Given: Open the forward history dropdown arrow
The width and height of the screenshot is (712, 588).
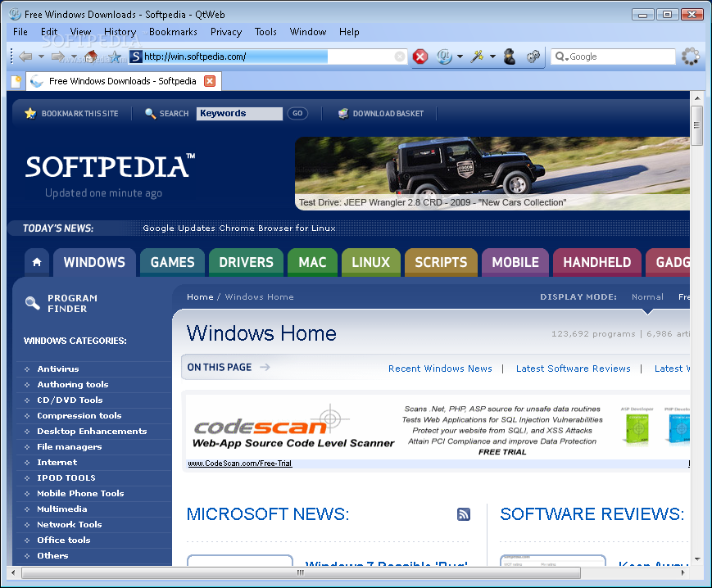Looking at the screenshot, I should click(x=74, y=57).
